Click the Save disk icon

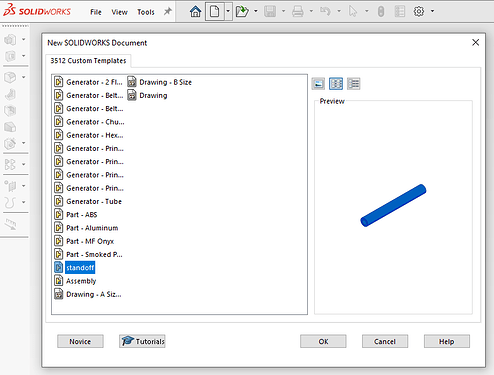(270, 12)
